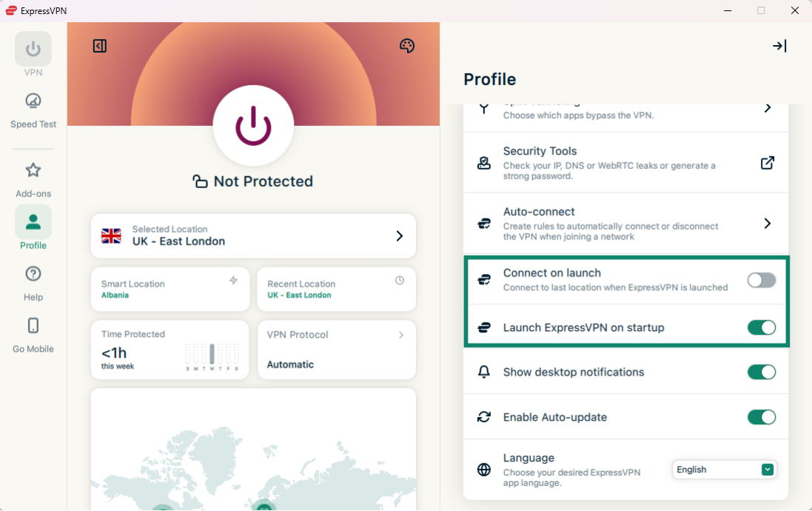
Task: Open Speed Test from sidebar
Action: click(x=33, y=110)
